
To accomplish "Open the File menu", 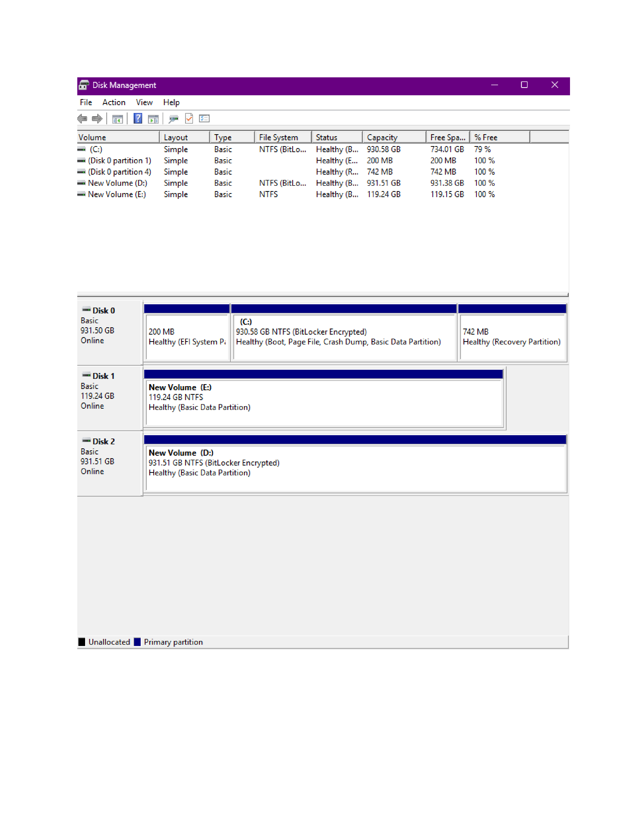I will [86, 102].
